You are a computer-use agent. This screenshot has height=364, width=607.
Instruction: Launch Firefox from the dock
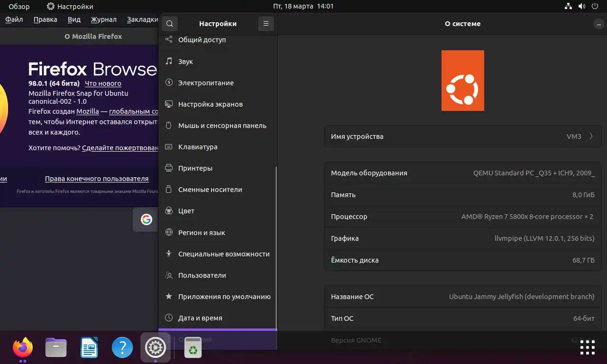(23, 348)
